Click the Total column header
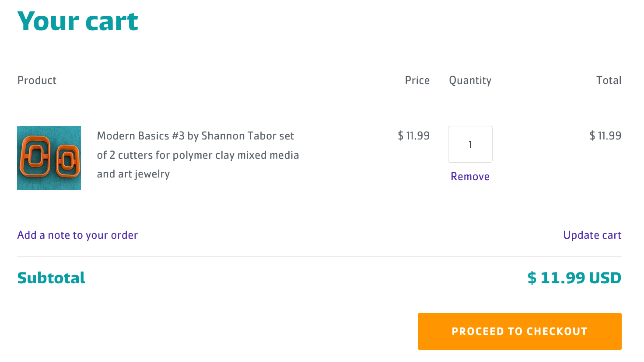 [x=609, y=80]
